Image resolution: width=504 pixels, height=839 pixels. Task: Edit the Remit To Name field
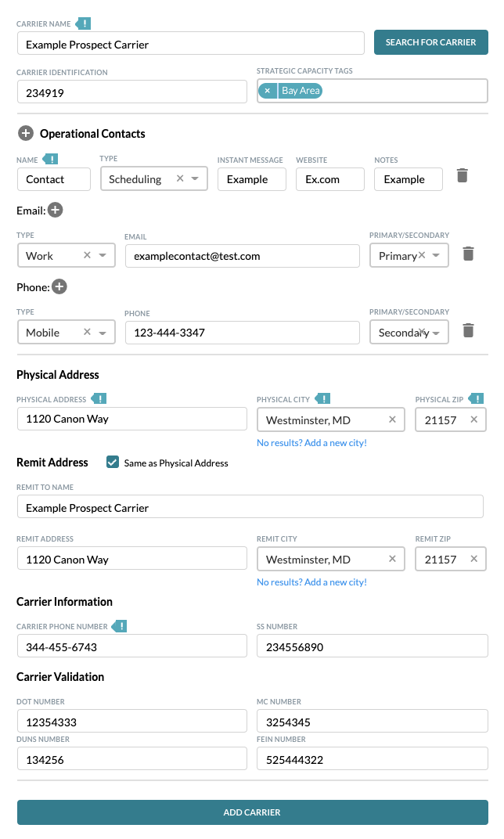coord(250,506)
